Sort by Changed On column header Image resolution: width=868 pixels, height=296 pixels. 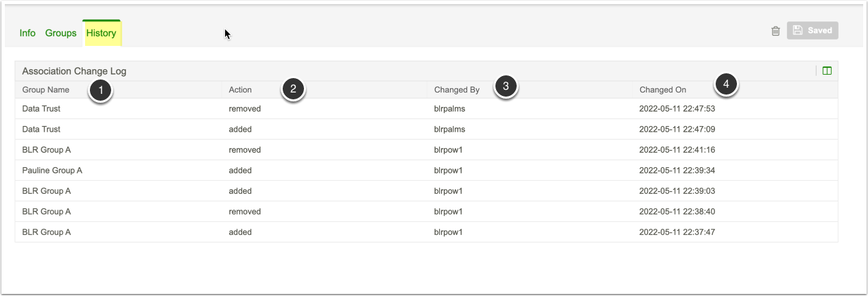(x=663, y=90)
